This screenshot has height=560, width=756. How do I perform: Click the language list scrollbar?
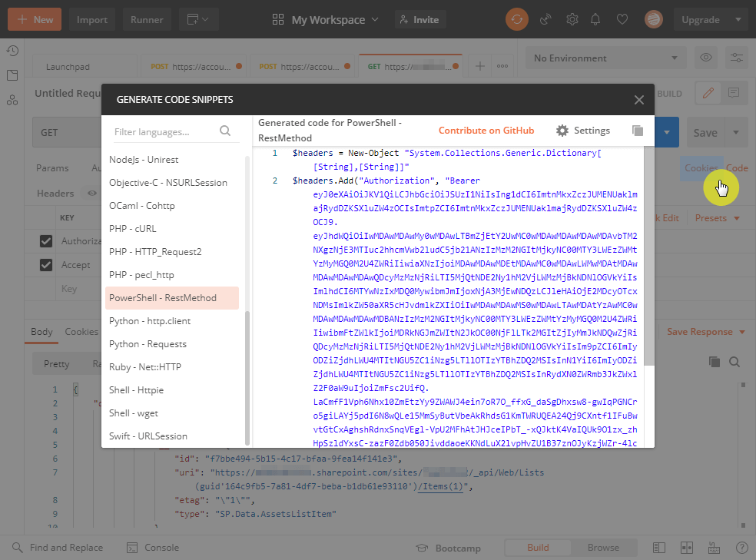[x=247, y=378]
